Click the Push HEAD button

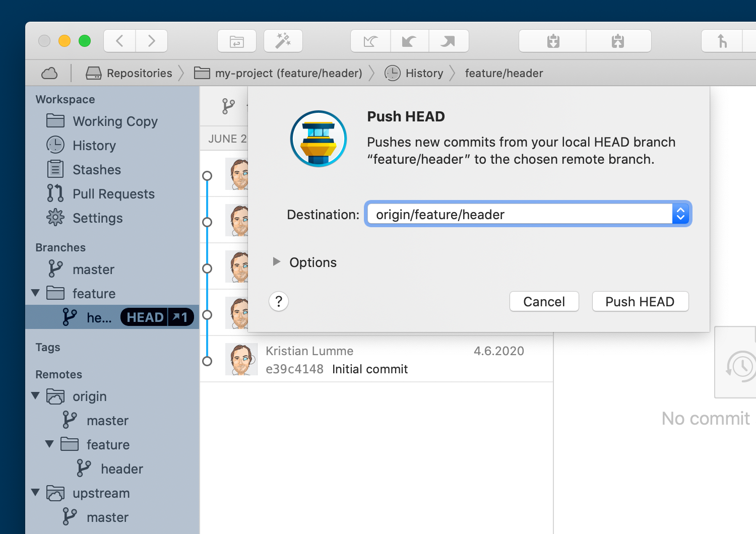point(640,302)
